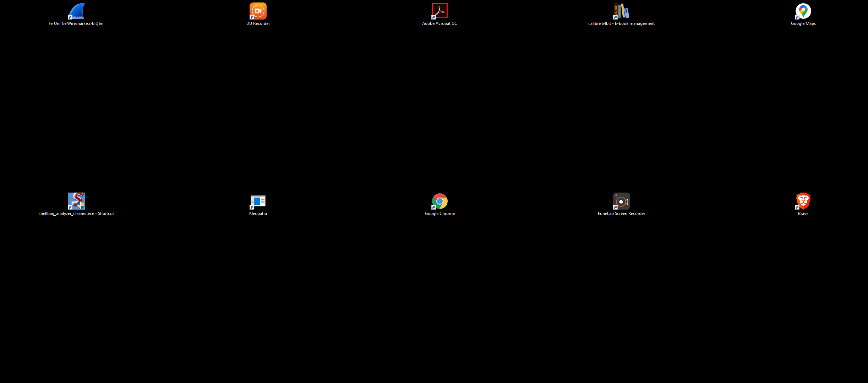Click the "Brave" label text

click(x=803, y=214)
